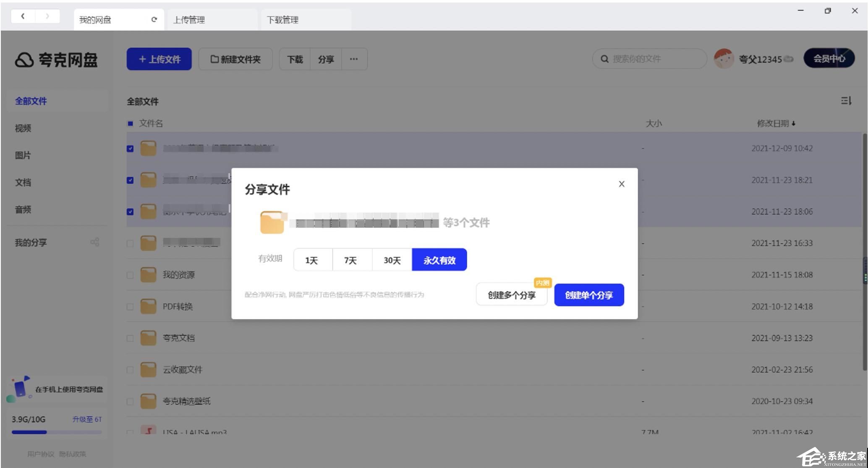Open the user avatar profile

tap(724, 59)
